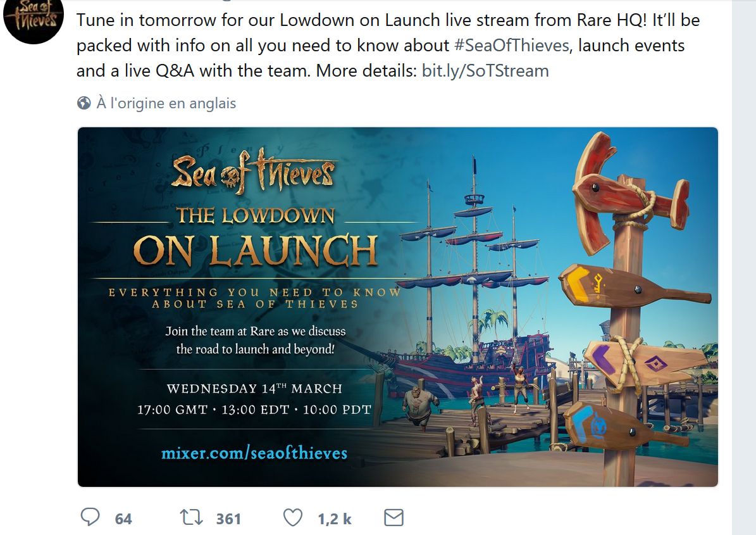
Task: Open the tweet by clicking its body text
Action: click(x=388, y=46)
